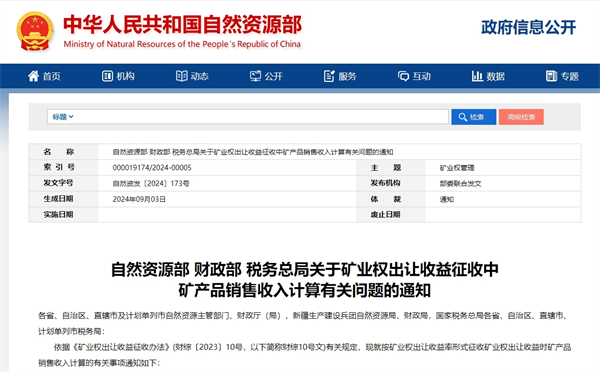Go to the 数据 menu item
Viewport: 600px width, 372px height.
tap(496, 77)
